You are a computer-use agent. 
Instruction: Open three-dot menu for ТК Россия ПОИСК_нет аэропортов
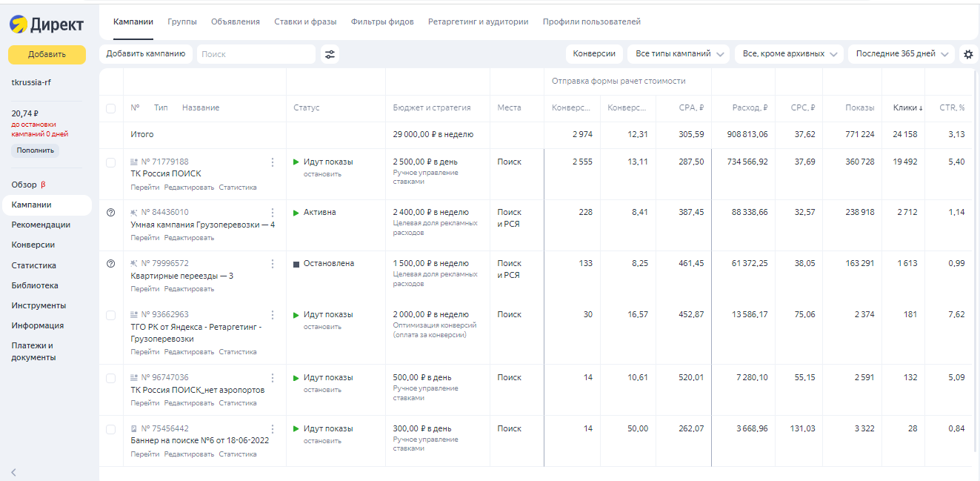click(x=273, y=378)
